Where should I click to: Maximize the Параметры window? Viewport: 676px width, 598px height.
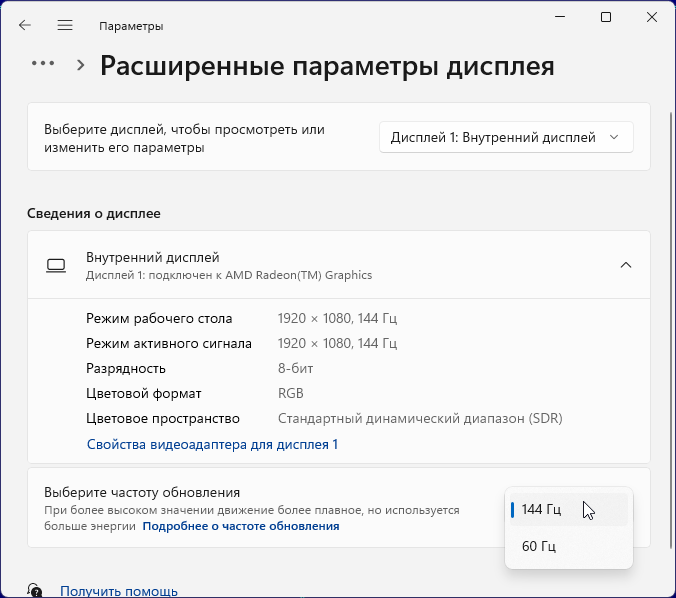click(x=606, y=17)
